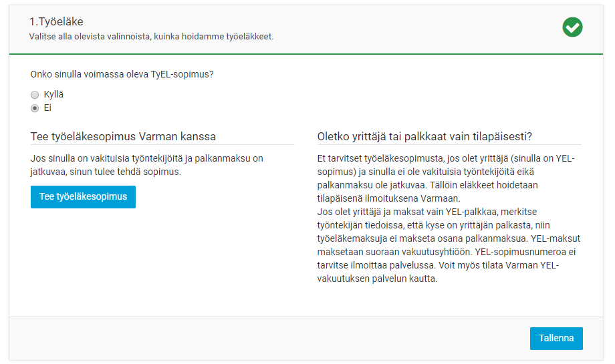This screenshot has width=615, height=364.
Task: Click the 1.Työeläke section title
Action: (56, 22)
